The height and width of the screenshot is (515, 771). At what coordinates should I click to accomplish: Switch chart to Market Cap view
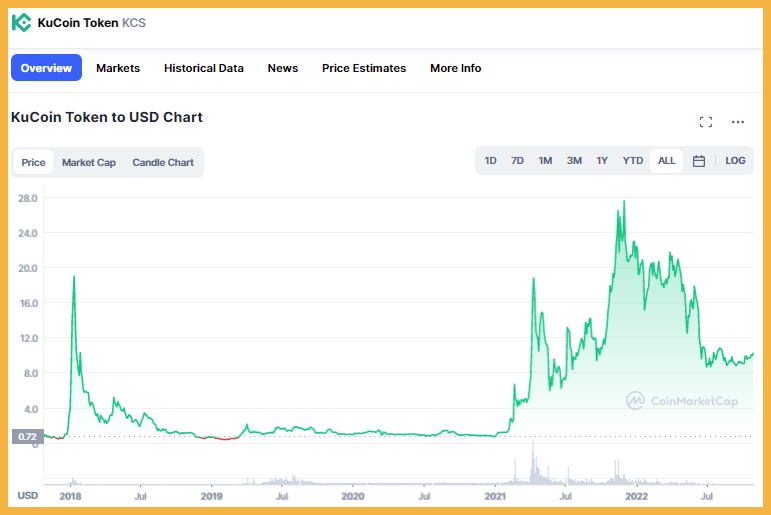[89, 162]
